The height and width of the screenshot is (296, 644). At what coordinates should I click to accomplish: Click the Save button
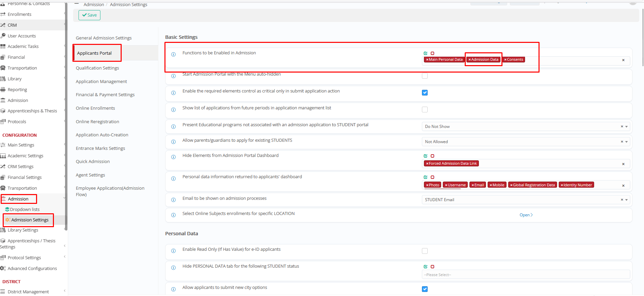(x=89, y=15)
